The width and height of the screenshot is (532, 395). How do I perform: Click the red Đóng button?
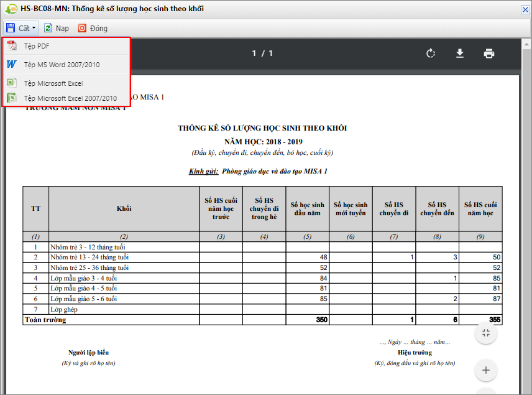pos(93,28)
